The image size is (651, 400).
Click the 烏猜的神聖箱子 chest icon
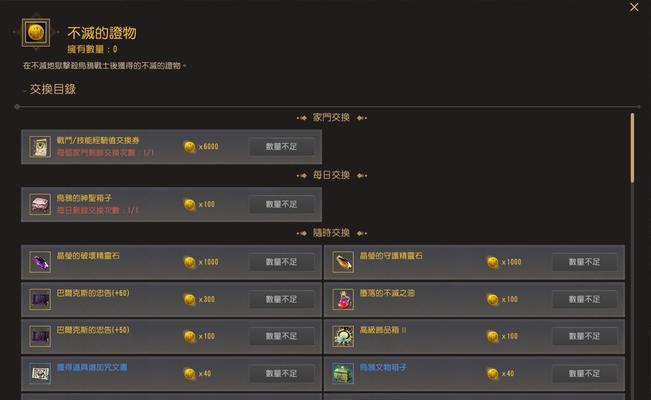pos(40,204)
